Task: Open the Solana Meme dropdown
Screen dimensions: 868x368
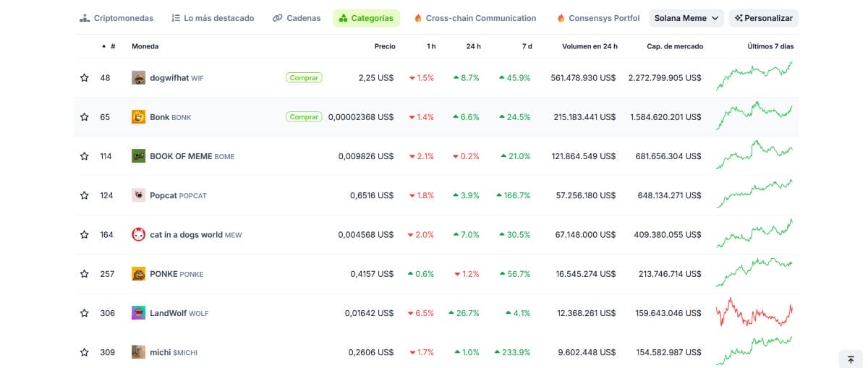Action: click(686, 18)
